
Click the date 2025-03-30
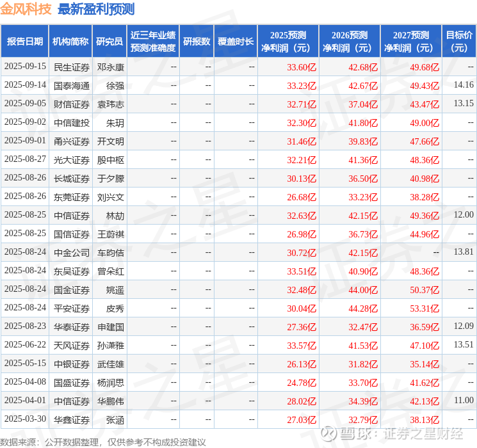[25, 419]
